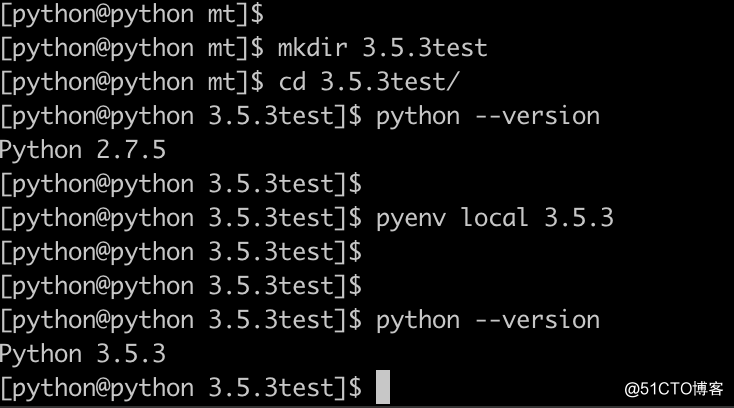Click python command preceding the Python 2.7.5 output

click(x=418, y=117)
